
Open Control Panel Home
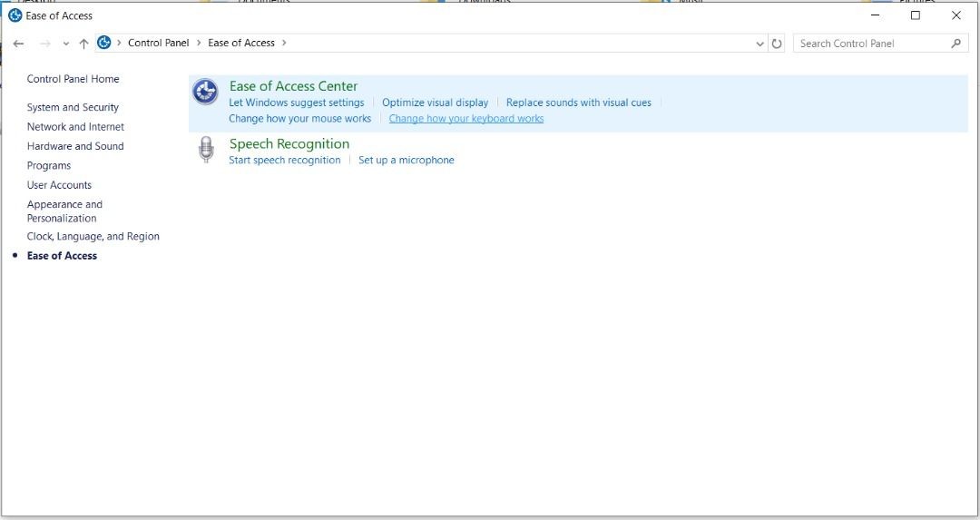pos(73,79)
